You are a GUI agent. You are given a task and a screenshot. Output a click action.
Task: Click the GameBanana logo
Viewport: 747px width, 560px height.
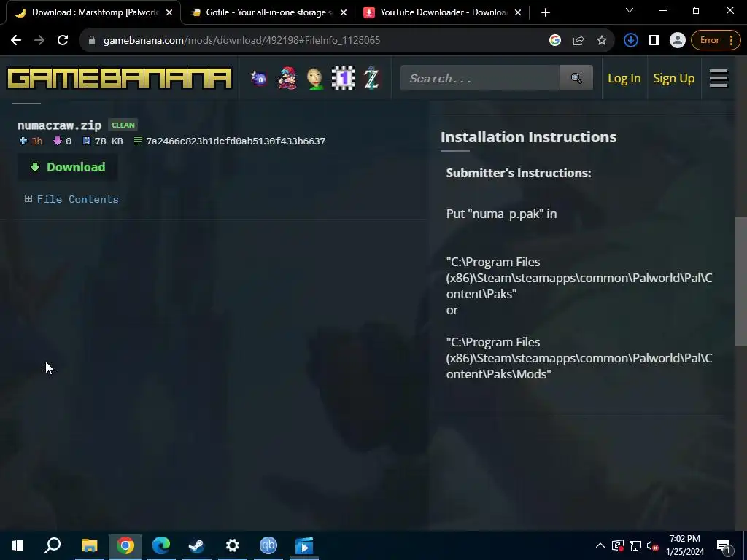119,78
